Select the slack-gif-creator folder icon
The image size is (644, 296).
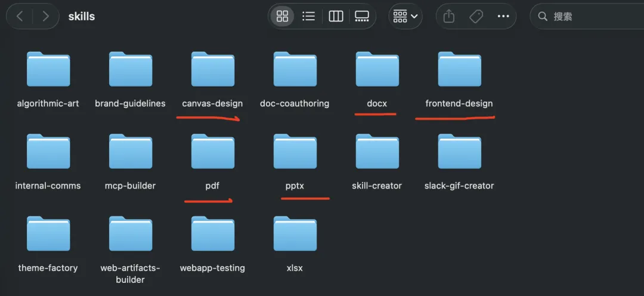[459, 152]
